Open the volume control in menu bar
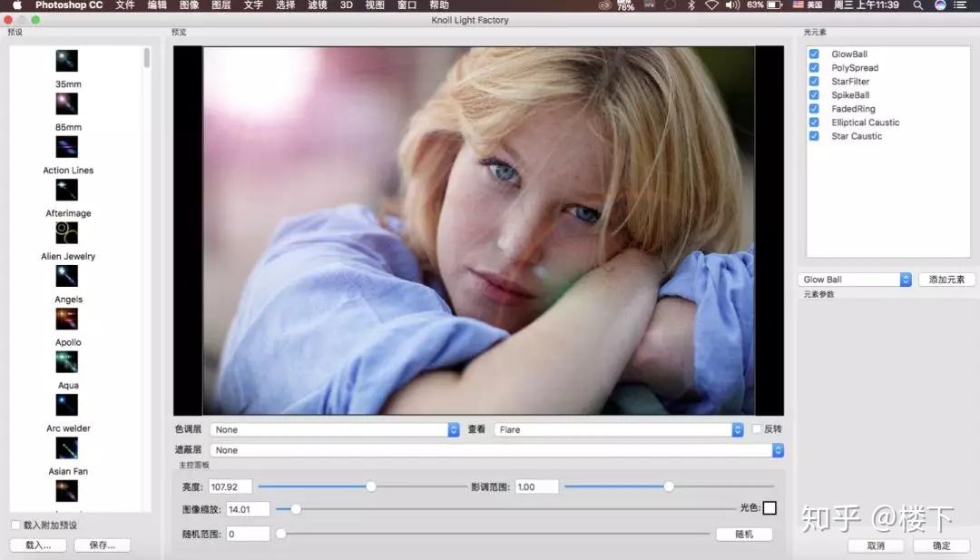This screenshot has width=980, height=560. pos(732,5)
